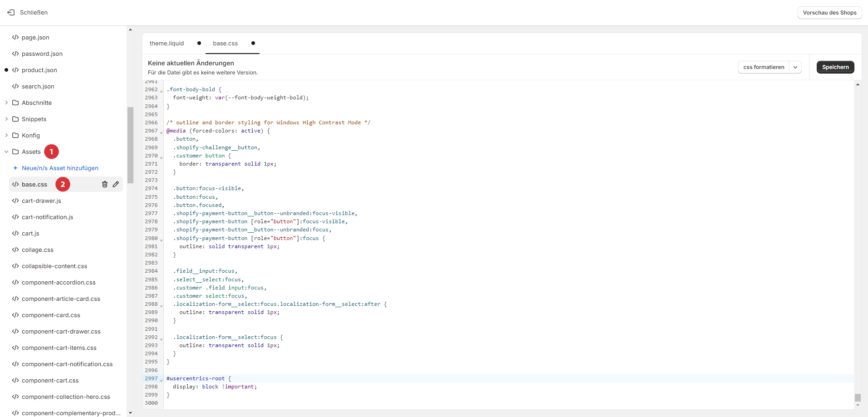Click the code editor scroll-up arrow
The width and height of the screenshot is (868, 417).
(858, 84)
